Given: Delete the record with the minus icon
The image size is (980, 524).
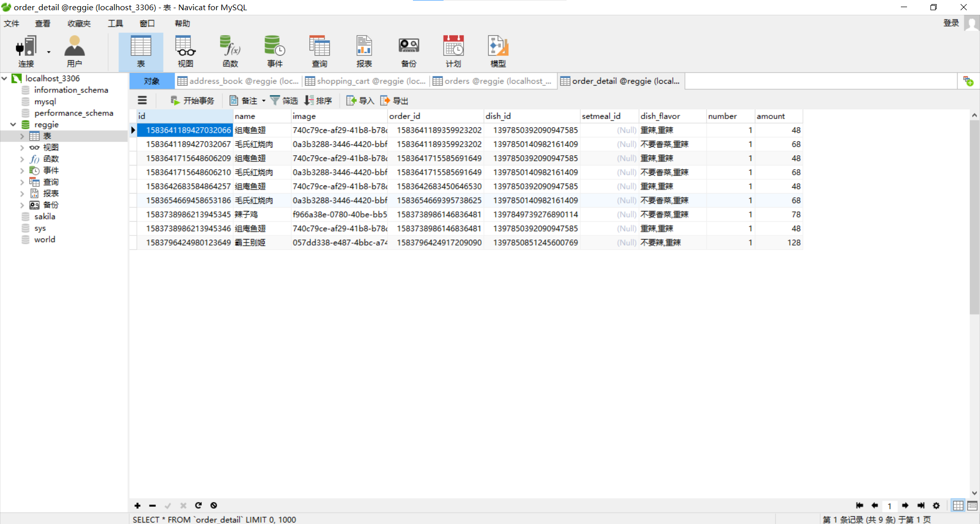Looking at the screenshot, I should (153, 506).
